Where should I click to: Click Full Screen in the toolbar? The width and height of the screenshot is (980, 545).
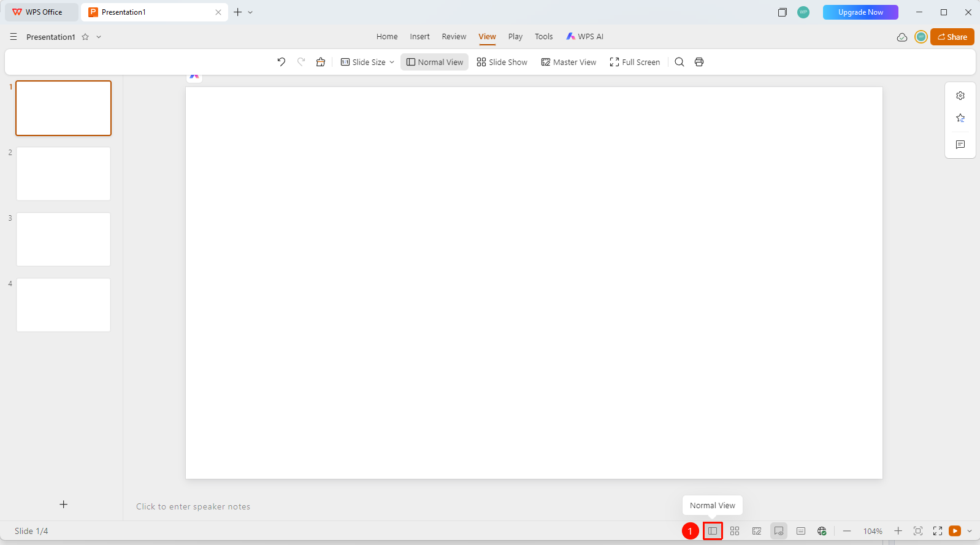635,62
